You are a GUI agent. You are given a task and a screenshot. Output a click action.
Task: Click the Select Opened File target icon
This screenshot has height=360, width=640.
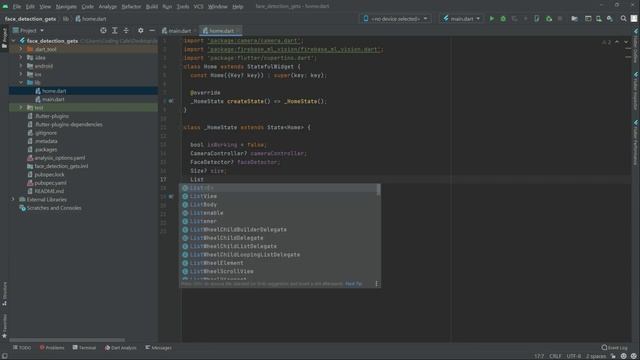(103, 31)
